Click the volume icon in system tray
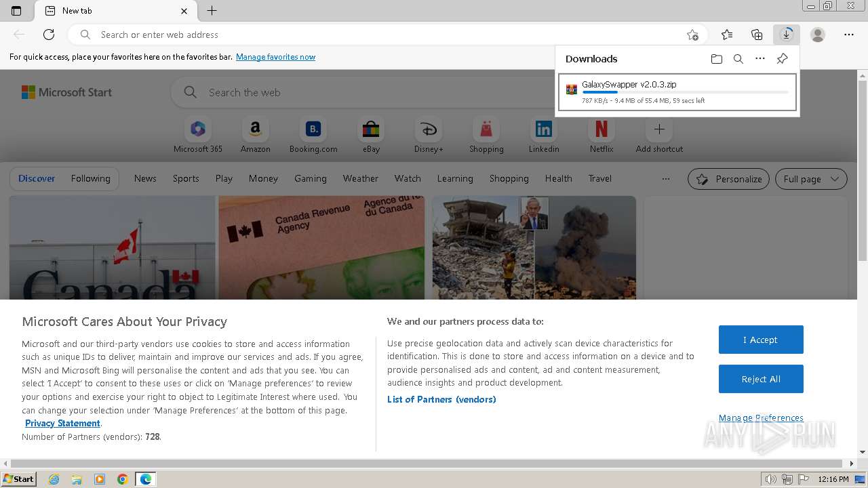Screen dimensions: 868x488 770,479
